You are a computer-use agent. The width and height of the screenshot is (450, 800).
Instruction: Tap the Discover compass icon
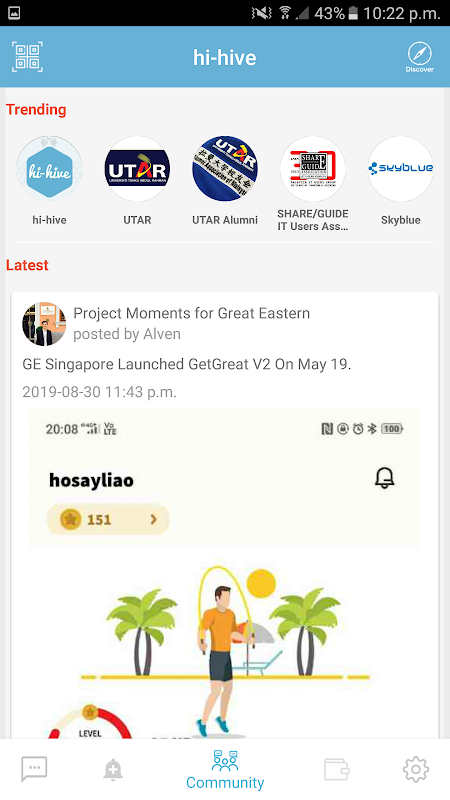pos(419,57)
